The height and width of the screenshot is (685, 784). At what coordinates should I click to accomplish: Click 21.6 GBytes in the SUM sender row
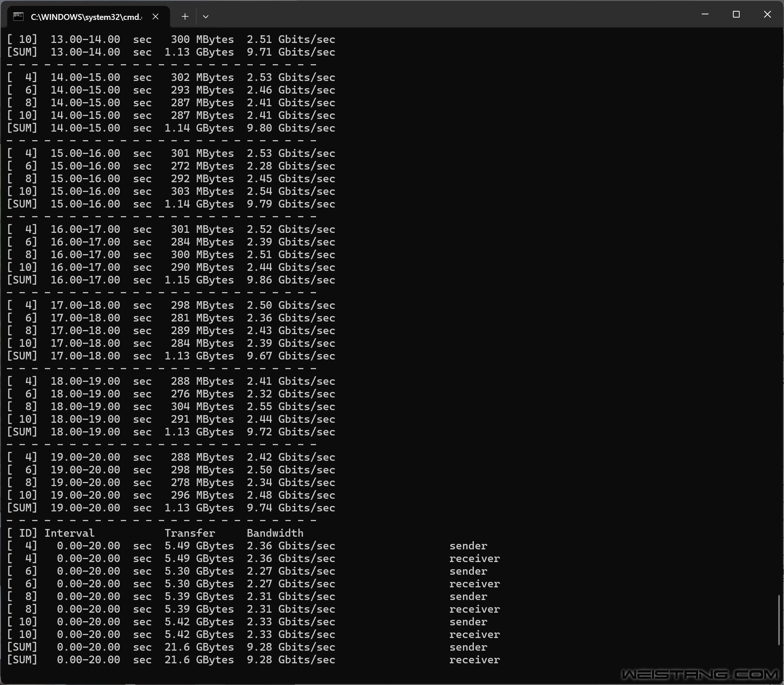click(x=199, y=647)
